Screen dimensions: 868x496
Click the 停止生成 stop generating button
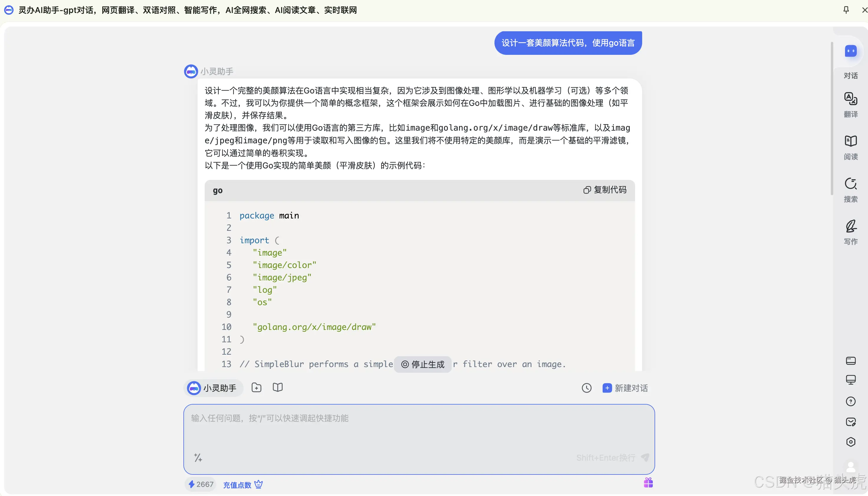pos(423,364)
